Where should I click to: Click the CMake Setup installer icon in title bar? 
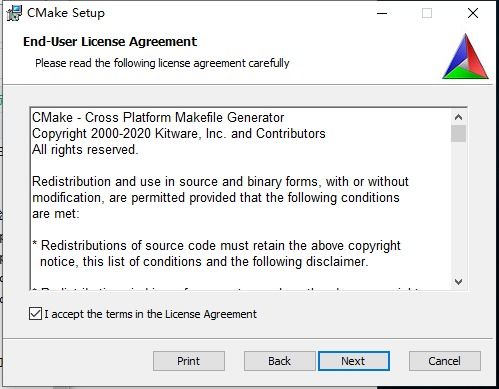[14, 13]
